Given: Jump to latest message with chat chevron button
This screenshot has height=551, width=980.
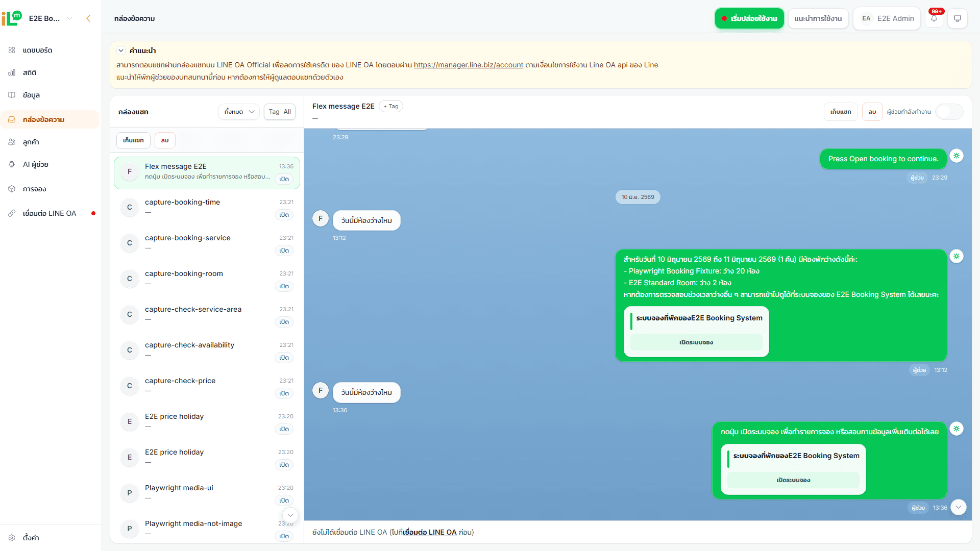Looking at the screenshot, I should coord(959,507).
